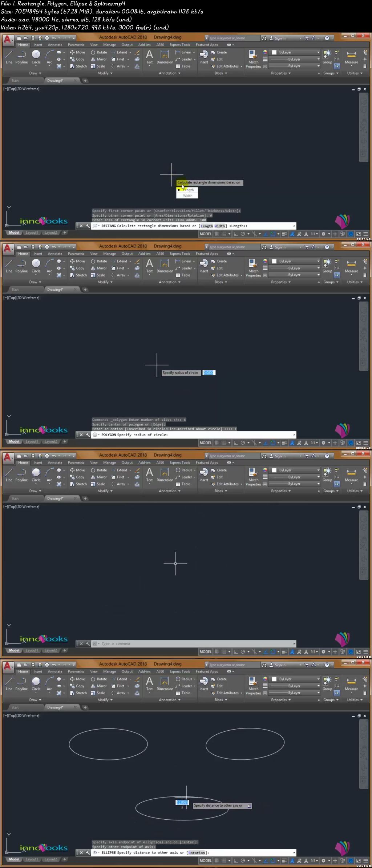Select the Polyline tool in the RECTANG frame
The height and width of the screenshot is (868, 372).
pyautogui.click(x=21, y=57)
